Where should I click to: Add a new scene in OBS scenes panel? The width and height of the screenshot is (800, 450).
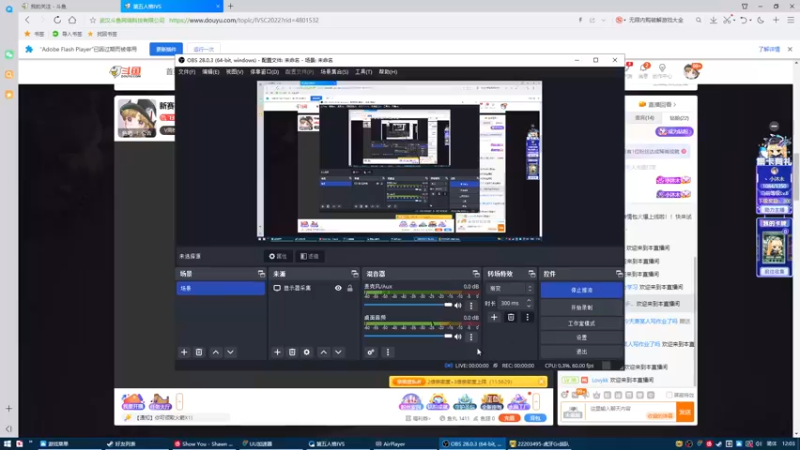184,352
